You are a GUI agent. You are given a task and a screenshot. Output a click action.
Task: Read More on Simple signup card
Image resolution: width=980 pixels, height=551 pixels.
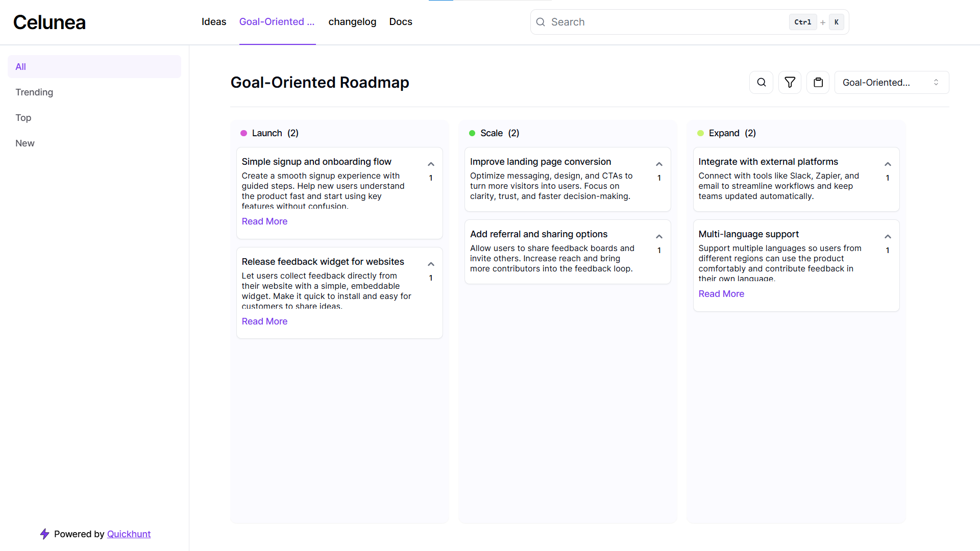pyautogui.click(x=264, y=221)
